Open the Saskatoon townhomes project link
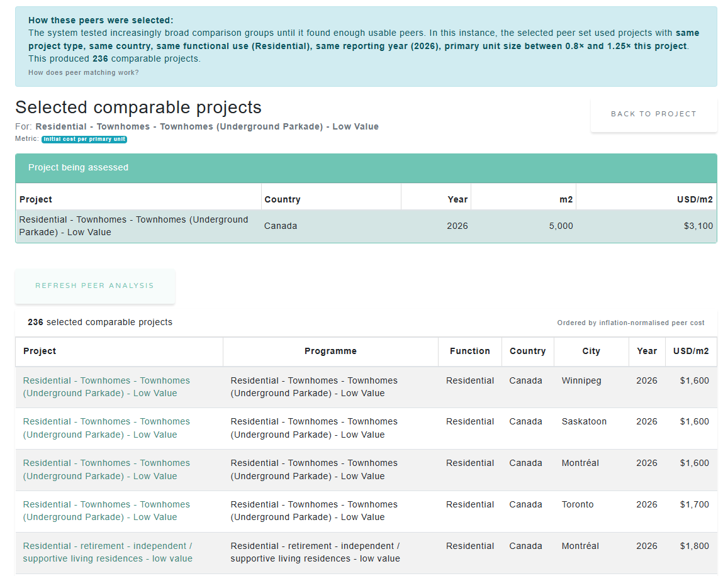The height and width of the screenshot is (576, 728). click(107, 428)
